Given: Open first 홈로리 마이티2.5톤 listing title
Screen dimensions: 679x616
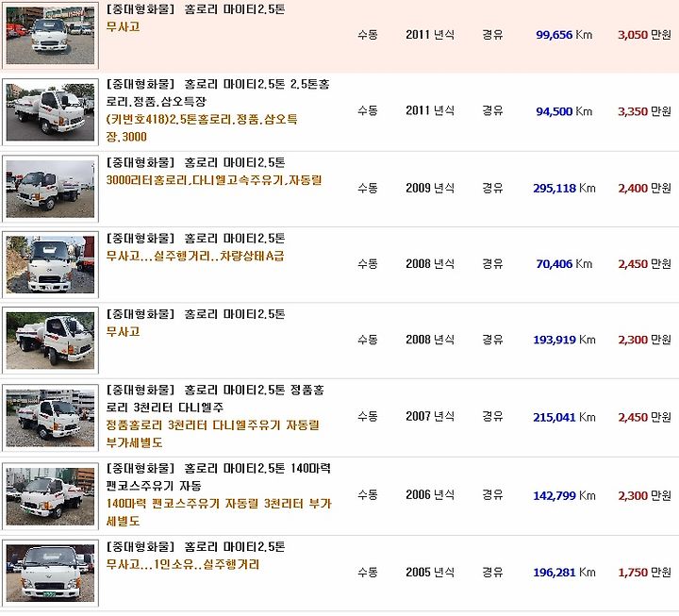Looking at the screenshot, I should click(x=196, y=9).
